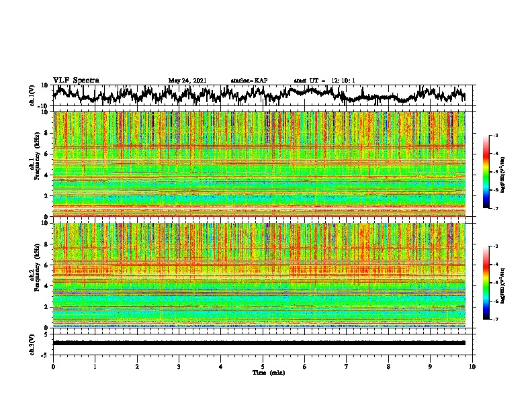Click the ch.2 colorbar "log(PSD)" label
Image resolution: width=532 pixels, height=411 pixels.
502,285
